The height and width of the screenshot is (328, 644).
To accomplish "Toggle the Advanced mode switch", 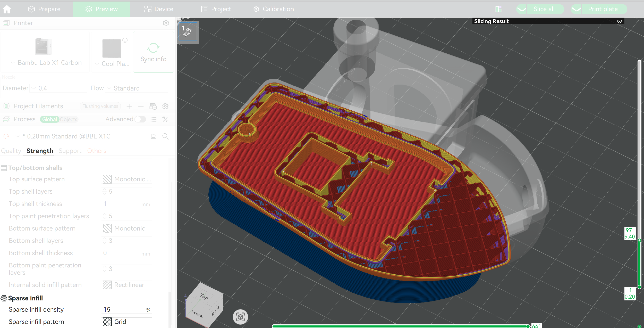I will pos(140,119).
